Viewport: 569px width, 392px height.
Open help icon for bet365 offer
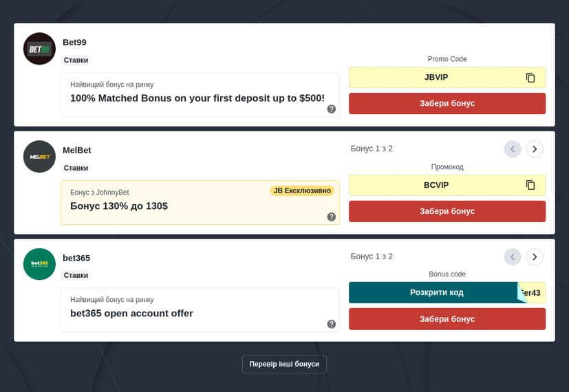click(332, 324)
